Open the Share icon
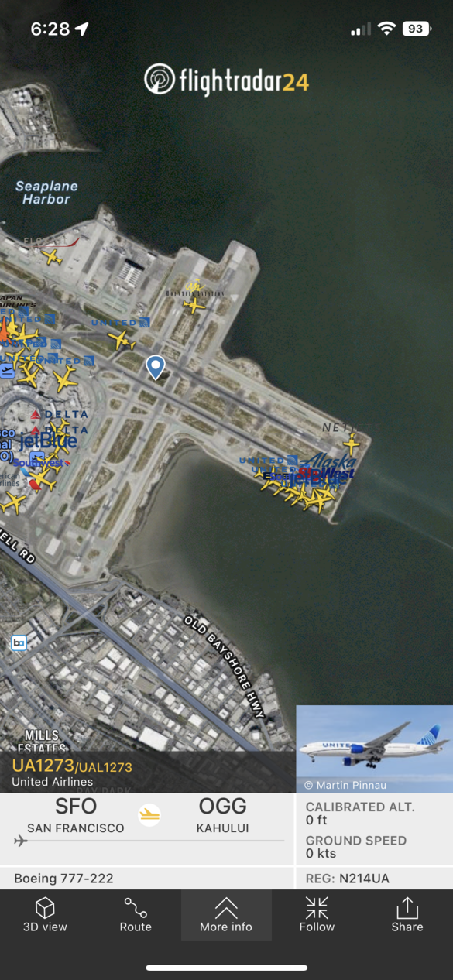Screen dimensions: 453x980 point(407,907)
